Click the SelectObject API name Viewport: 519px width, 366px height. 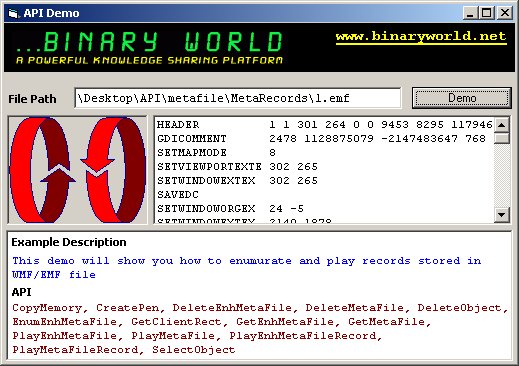tap(194, 350)
